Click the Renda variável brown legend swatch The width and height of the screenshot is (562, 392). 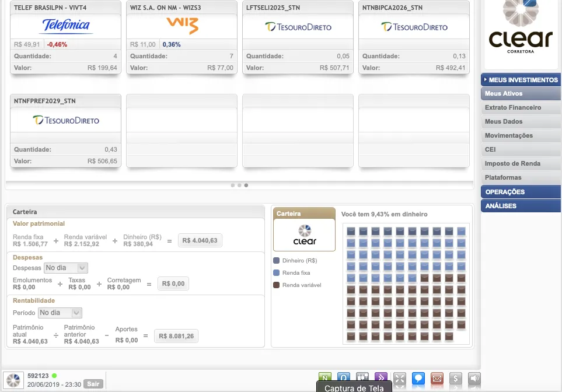[277, 285]
